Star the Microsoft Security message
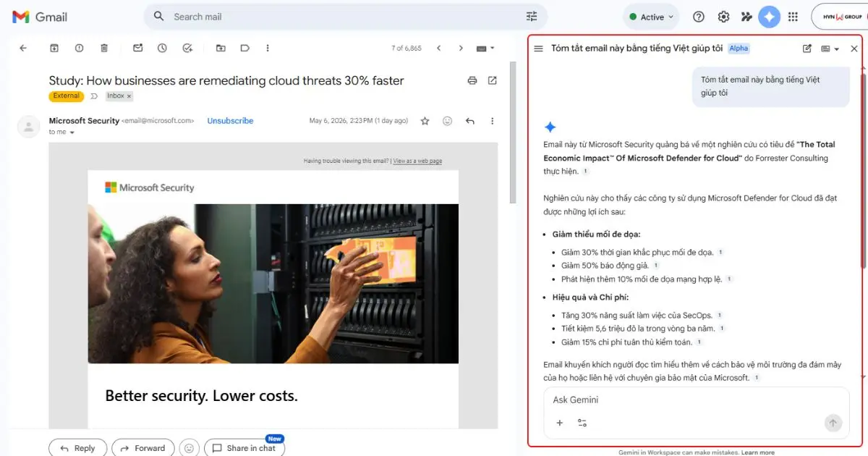This screenshot has width=868, height=456. coord(425,121)
